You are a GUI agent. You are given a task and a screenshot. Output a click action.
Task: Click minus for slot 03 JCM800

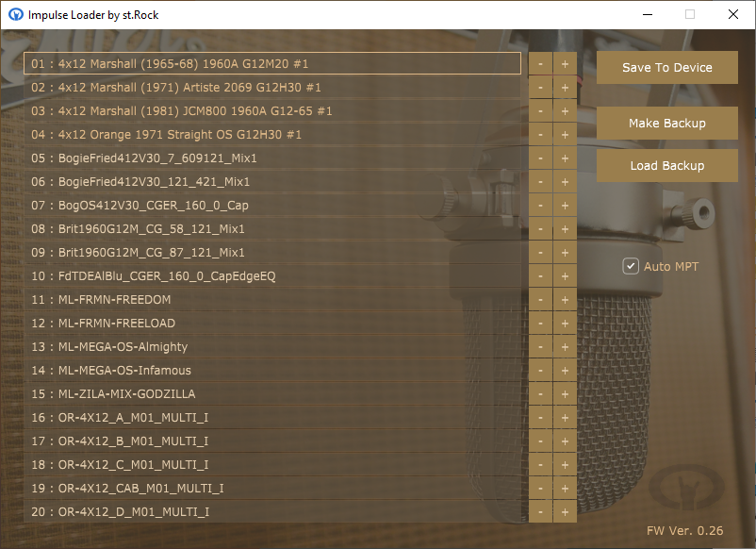click(x=540, y=111)
